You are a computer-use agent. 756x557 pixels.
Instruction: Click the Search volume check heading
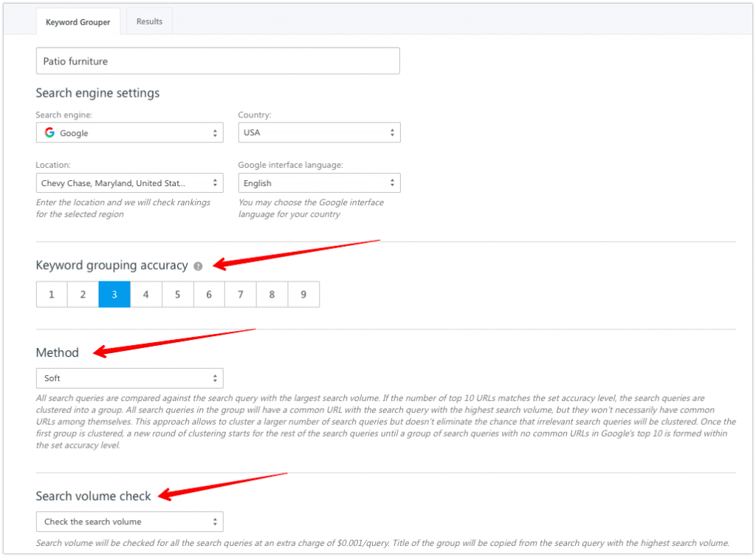pos(94,496)
